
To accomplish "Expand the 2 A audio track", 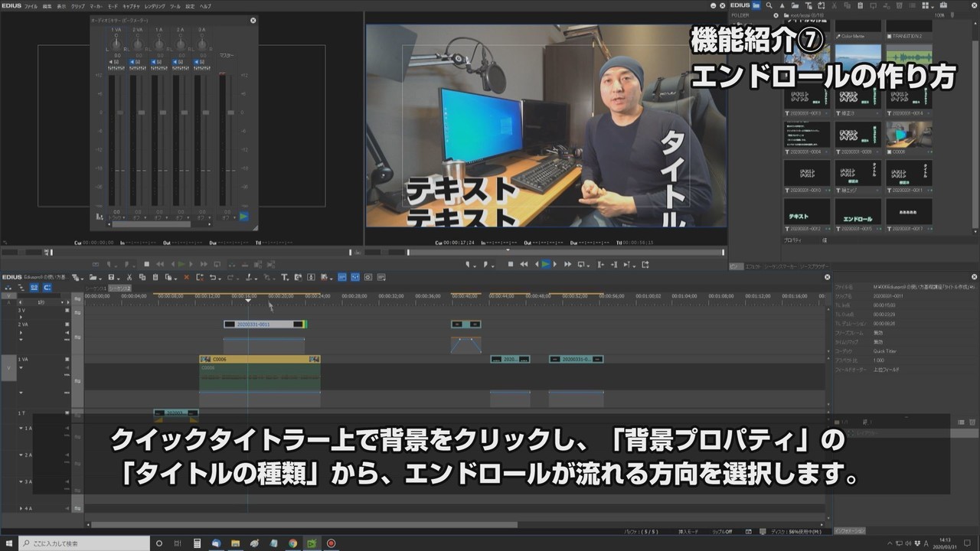I will (x=22, y=455).
